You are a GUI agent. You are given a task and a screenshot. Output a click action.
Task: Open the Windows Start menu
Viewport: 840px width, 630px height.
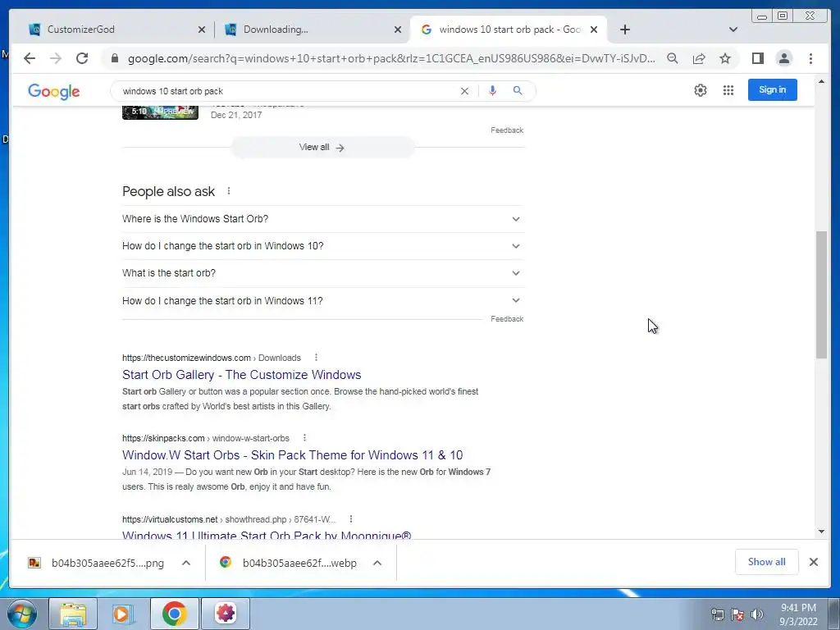click(x=22, y=614)
